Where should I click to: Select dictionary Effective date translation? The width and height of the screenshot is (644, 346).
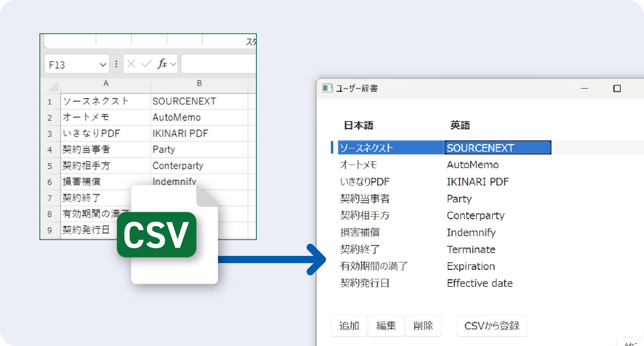pos(480,283)
